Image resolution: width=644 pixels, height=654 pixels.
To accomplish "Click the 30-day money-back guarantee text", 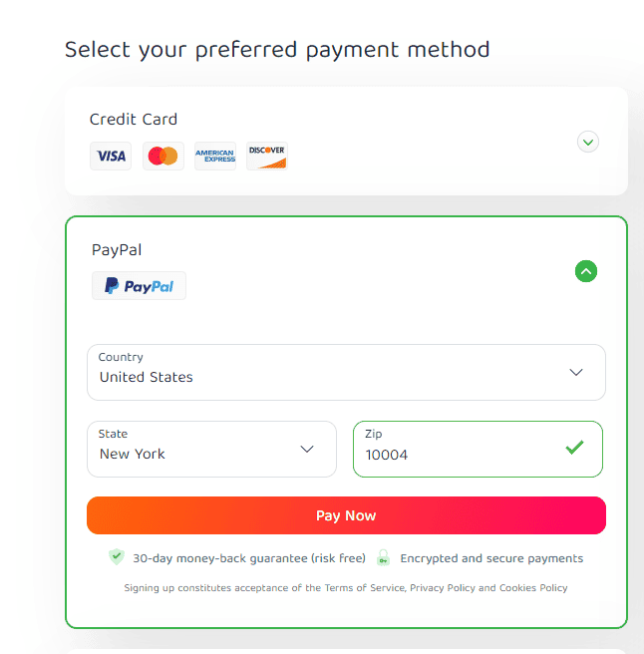I will pos(249,558).
